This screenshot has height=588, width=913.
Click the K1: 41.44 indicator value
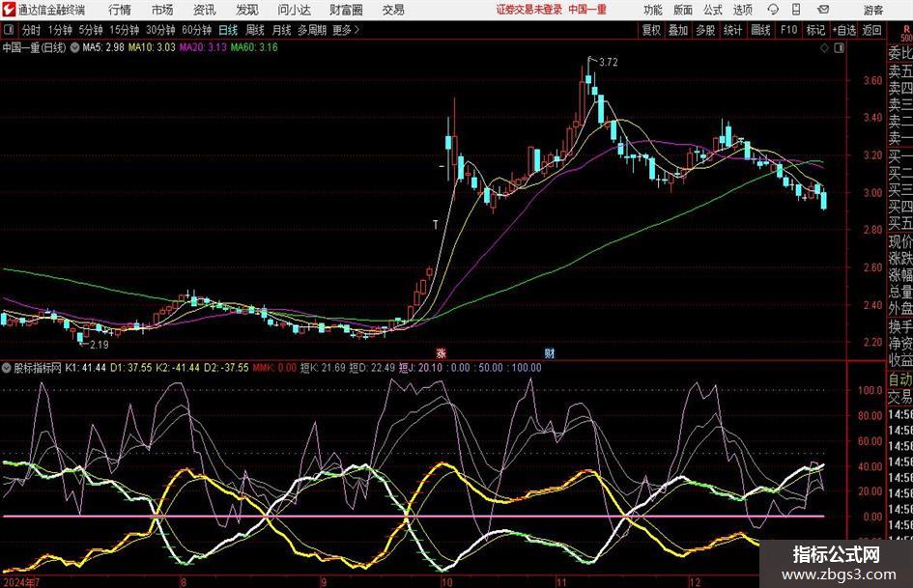coord(86,368)
